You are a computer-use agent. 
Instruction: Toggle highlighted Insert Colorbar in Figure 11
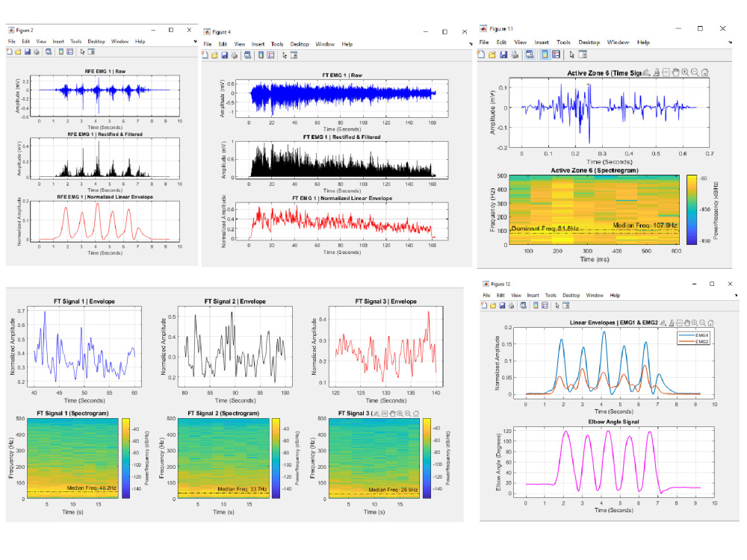[545, 55]
